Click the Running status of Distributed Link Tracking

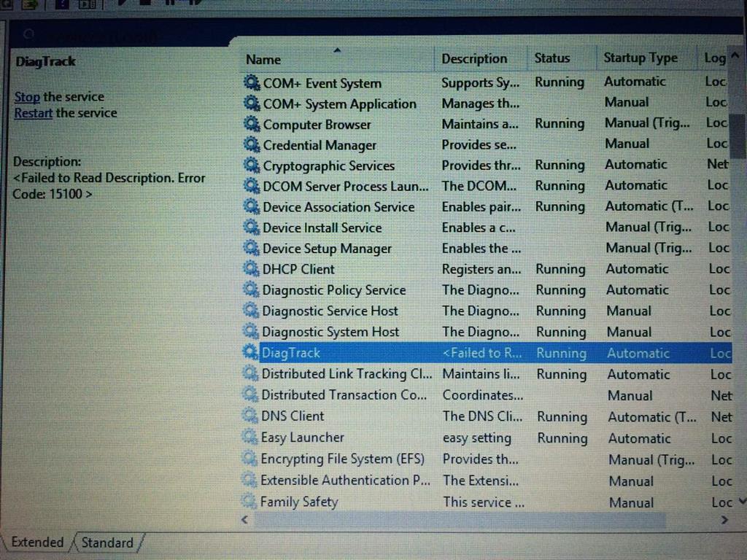coord(561,374)
